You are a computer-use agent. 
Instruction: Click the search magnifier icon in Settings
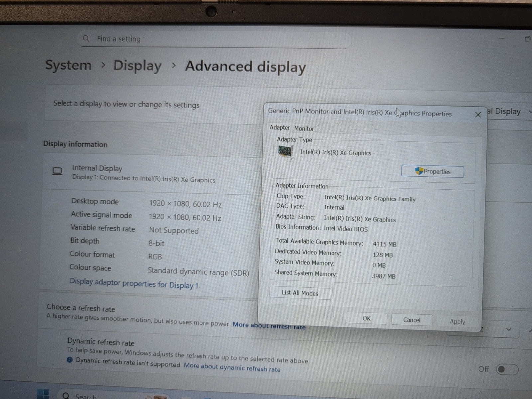(86, 38)
